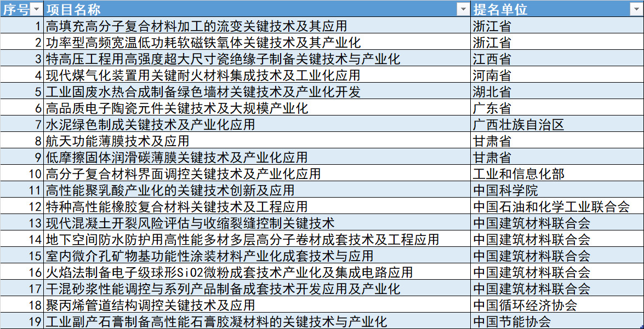Image resolution: width=644 pixels, height=329 pixels.
Task: Select the 工业固废水热合成制备绿色墙材 project cell
Action: 203,91
